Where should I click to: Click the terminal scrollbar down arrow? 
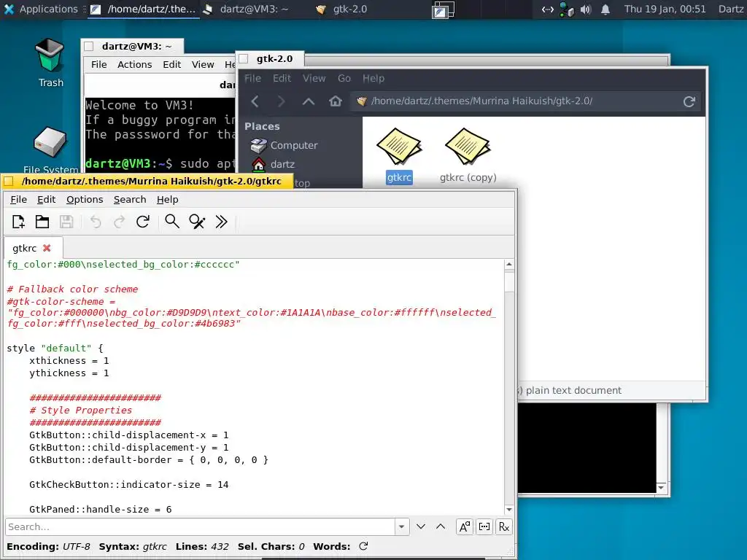click(661, 487)
